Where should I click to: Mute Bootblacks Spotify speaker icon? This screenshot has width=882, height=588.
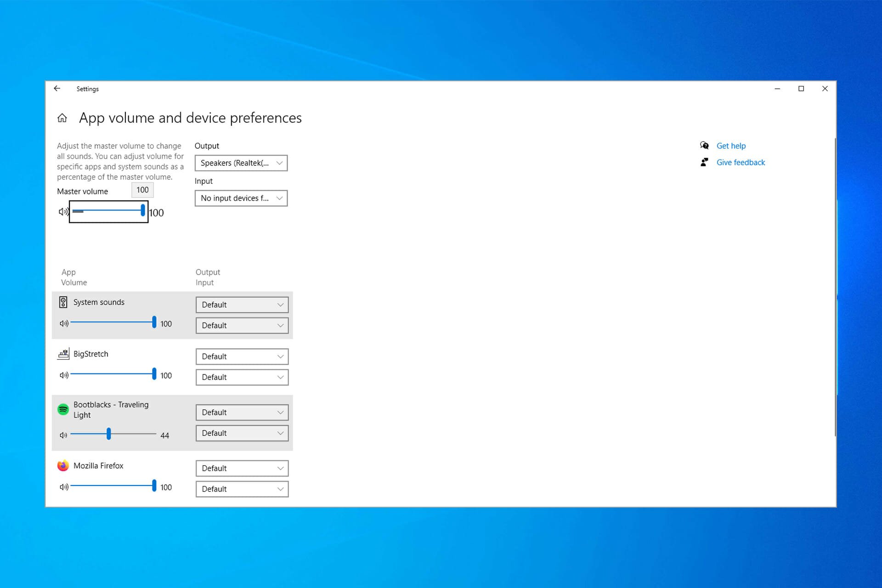click(63, 435)
